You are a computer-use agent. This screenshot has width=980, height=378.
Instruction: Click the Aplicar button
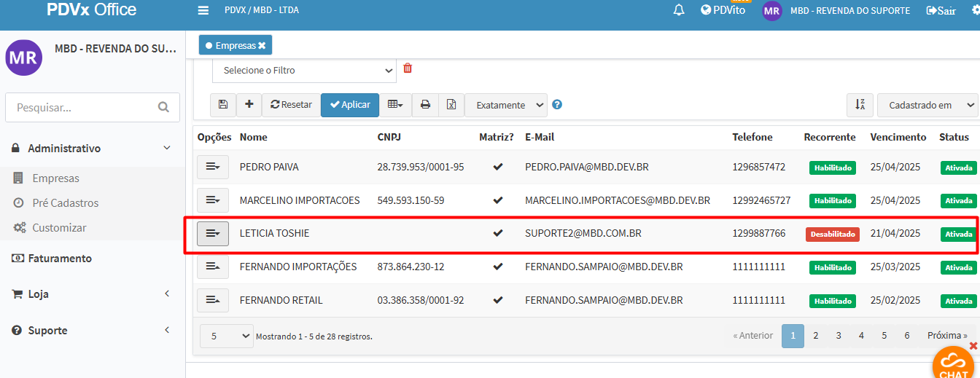pyautogui.click(x=350, y=105)
